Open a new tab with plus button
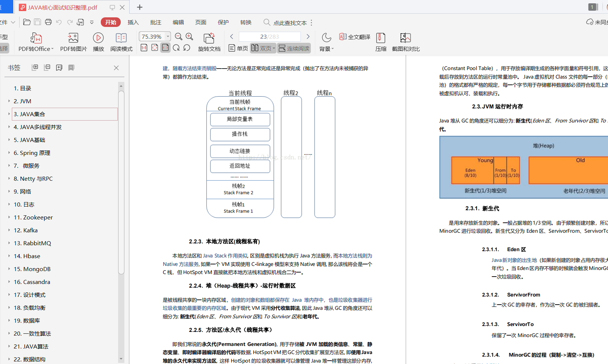 [140, 7]
